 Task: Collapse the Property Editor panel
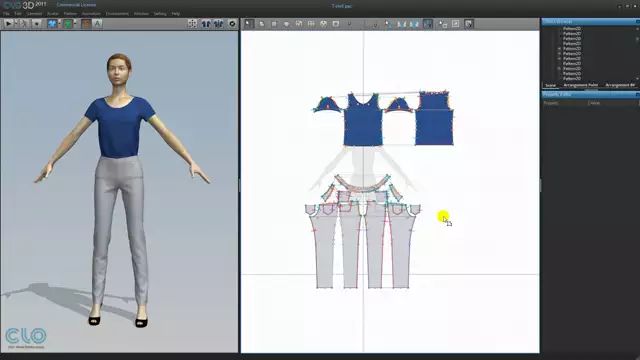(x=637, y=94)
